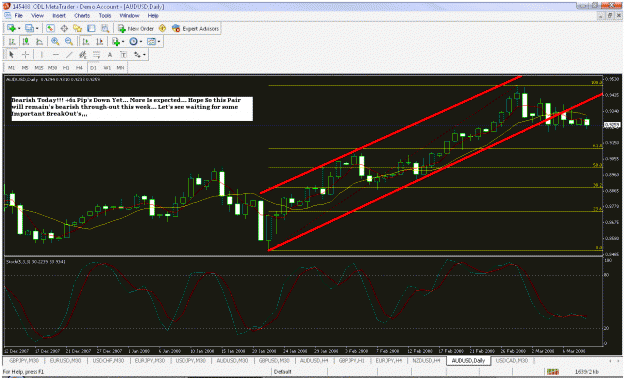The height and width of the screenshot is (378, 625).
Task: Switch timeframe to M5
Action: 25,68
